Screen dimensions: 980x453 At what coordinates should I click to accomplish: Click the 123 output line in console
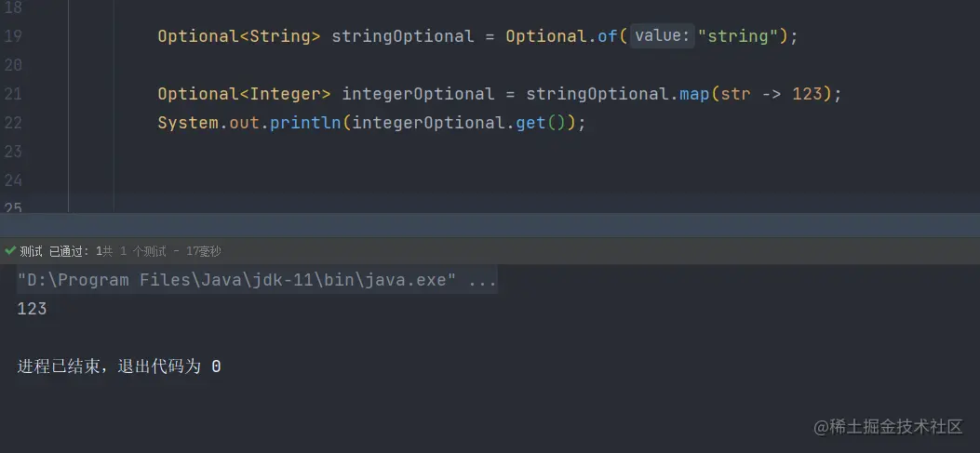[x=32, y=309]
